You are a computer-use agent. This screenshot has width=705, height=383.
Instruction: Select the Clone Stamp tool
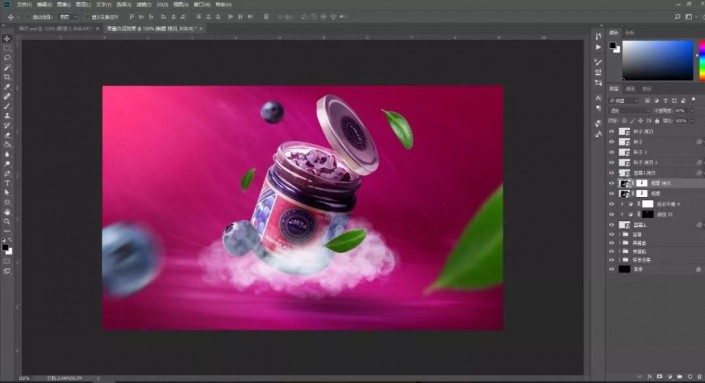click(7, 116)
